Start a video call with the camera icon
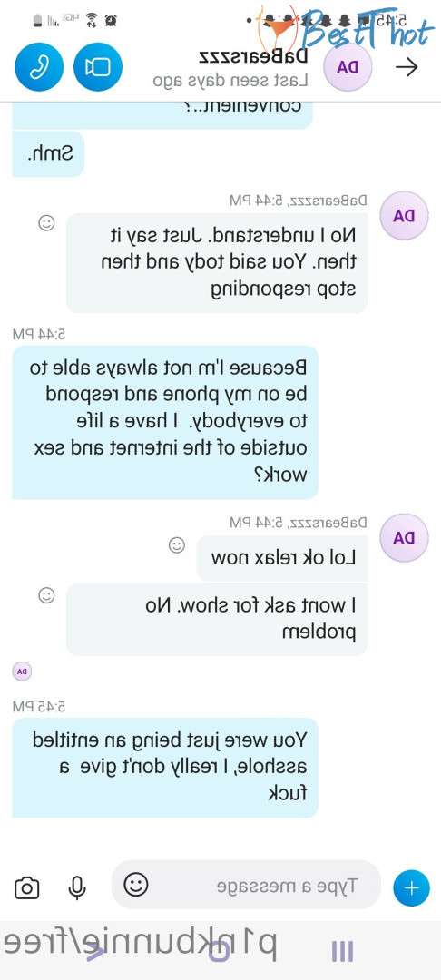441x980 pixels. coord(97,67)
